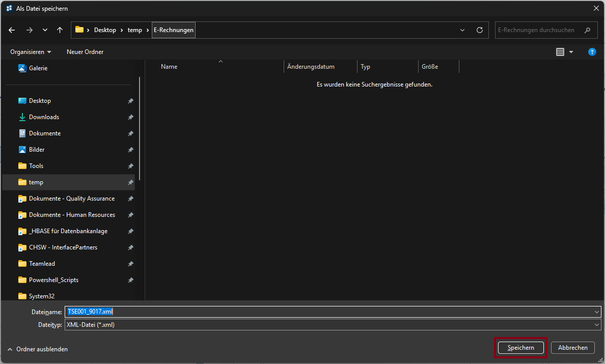Click the pin icon next to Downloads
Viewport: 605px width, 364px height.
[131, 117]
